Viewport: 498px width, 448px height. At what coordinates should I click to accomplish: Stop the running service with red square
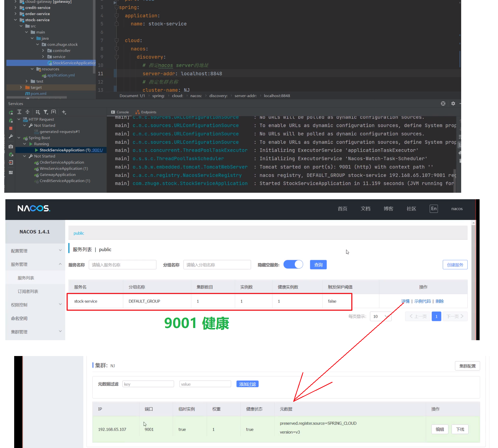11,128
